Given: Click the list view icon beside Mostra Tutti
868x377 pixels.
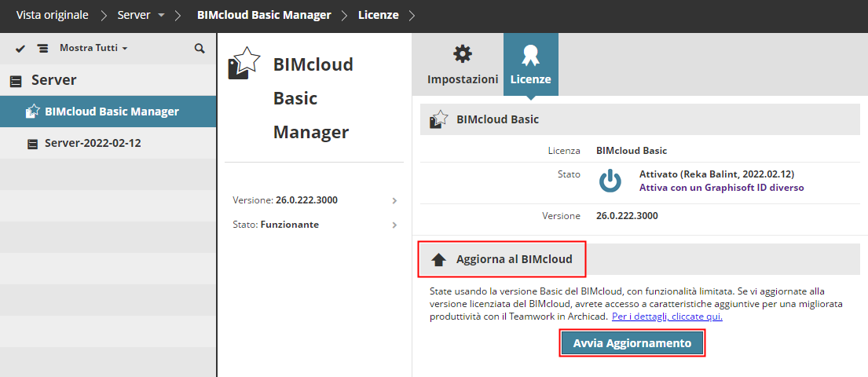Looking at the screenshot, I should pos(42,49).
